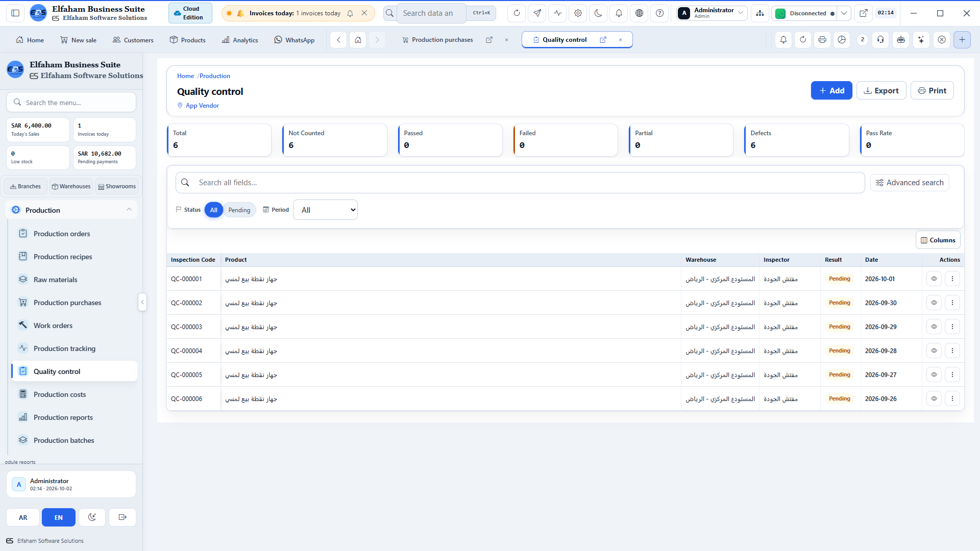Image resolution: width=980 pixels, height=551 pixels.
Task: Open WhatsApp in the top menu
Action: tap(295, 40)
